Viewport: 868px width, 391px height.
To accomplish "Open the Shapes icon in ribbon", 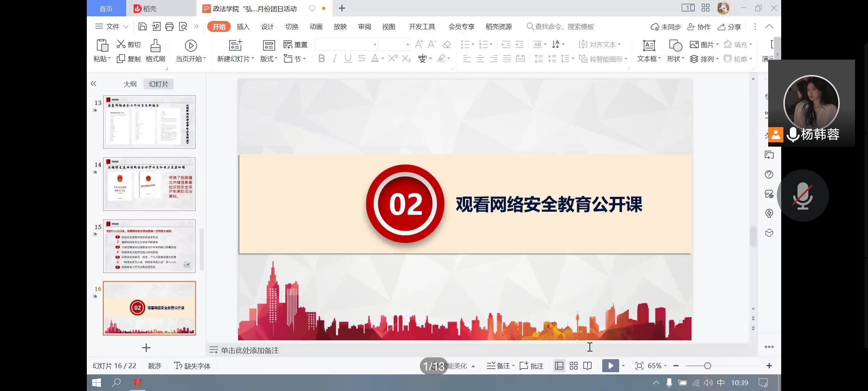I will coord(675,46).
